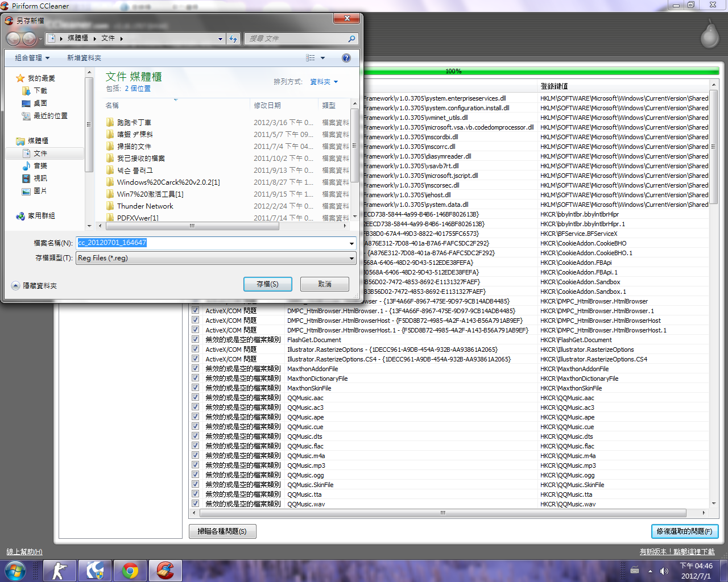This screenshot has height=582, width=728.
Task: Click 有新版本！點擊這裡下載 link
Action: [x=677, y=551]
